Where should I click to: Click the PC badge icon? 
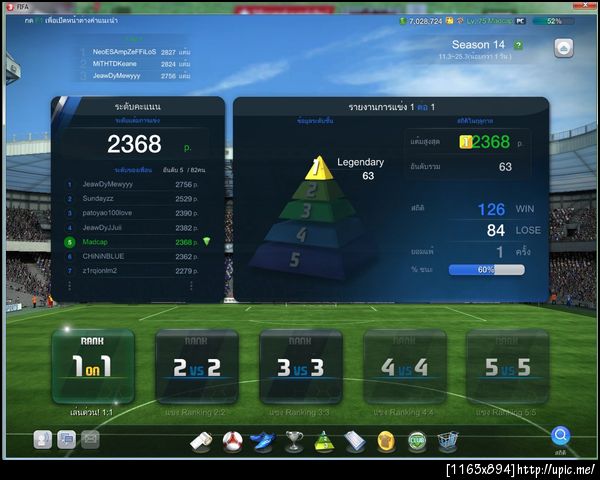coord(520,21)
